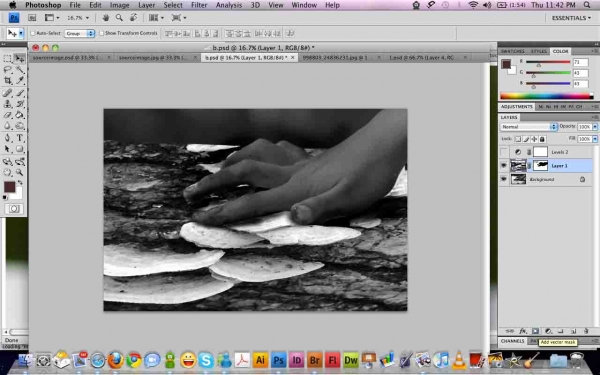Enable the Auto-Select checkbox
The width and height of the screenshot is (600, 375).
point(33,33)
